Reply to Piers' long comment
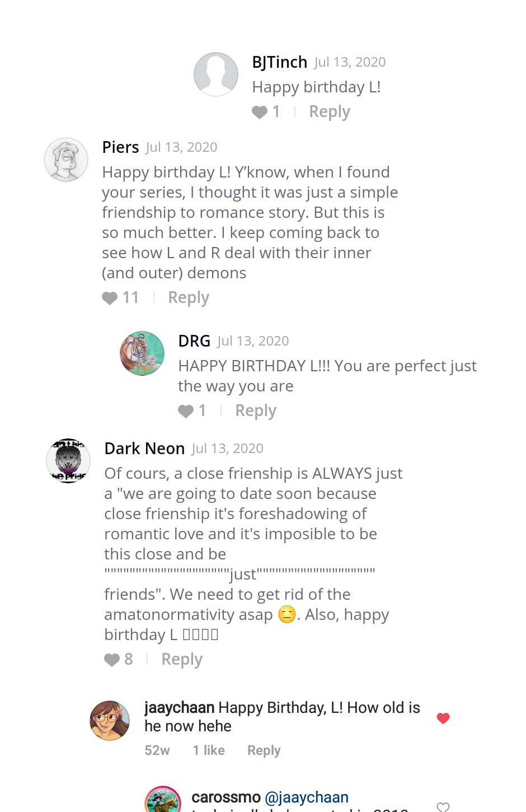526x812 pixels. coord(189,298)
